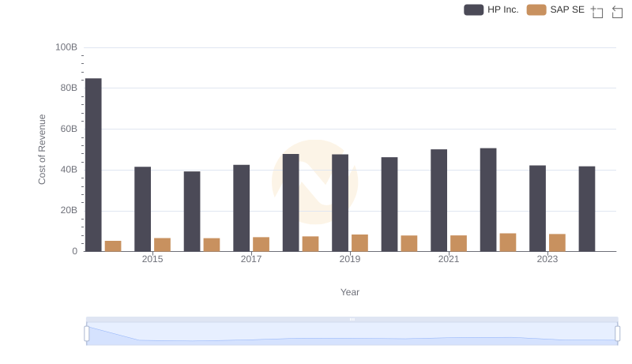Click the 100B y-axis label

[x=66, y=47]
